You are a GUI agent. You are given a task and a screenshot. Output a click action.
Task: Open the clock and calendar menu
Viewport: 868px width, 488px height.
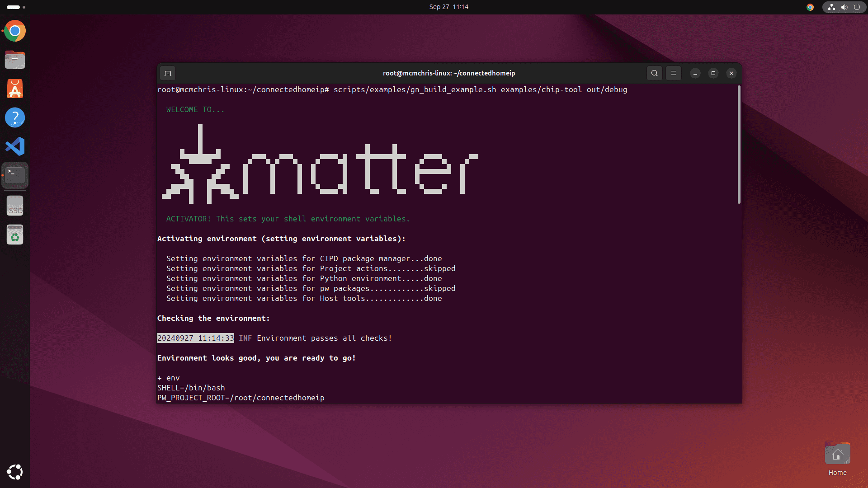[448, 7]
